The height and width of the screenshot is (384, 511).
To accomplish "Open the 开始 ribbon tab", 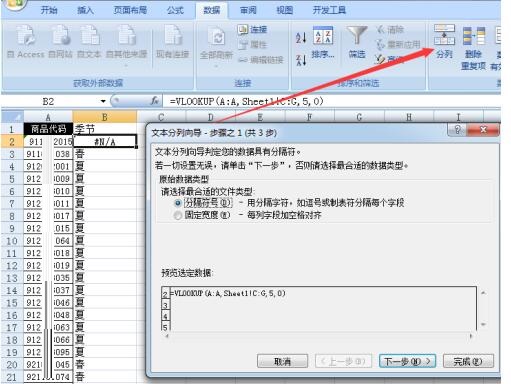I will (x=49, y=10).
